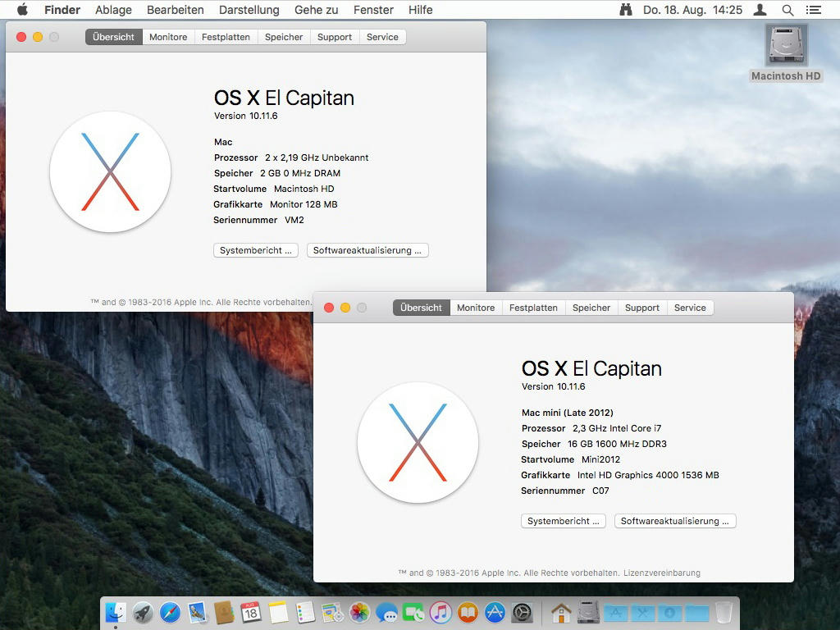Open the Home folder in the Dock

coord(561,612)
